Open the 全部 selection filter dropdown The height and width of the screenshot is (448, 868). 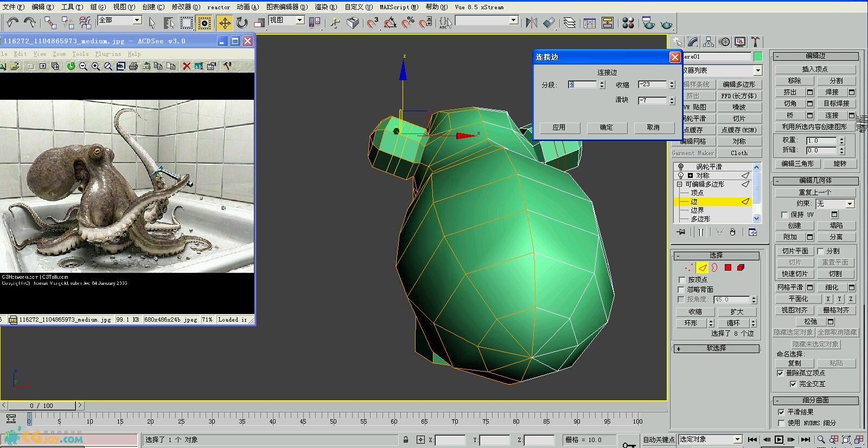pyautogui.click(x=137, y=20)
